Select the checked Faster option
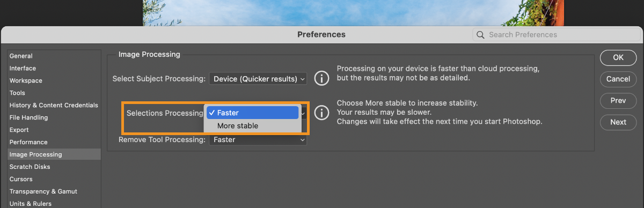The image size is (644, 208). [x=252, y=113]
